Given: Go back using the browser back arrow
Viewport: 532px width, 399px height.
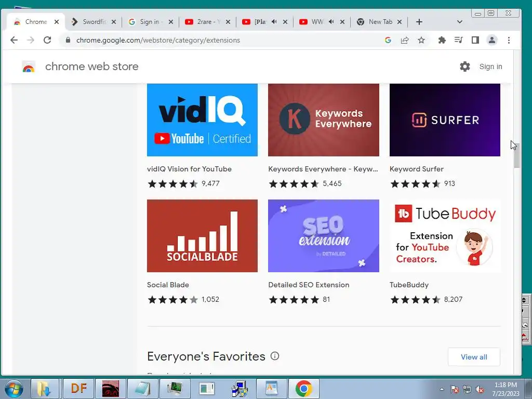Looking at the screenshot, I should click(x=14, y=40).
